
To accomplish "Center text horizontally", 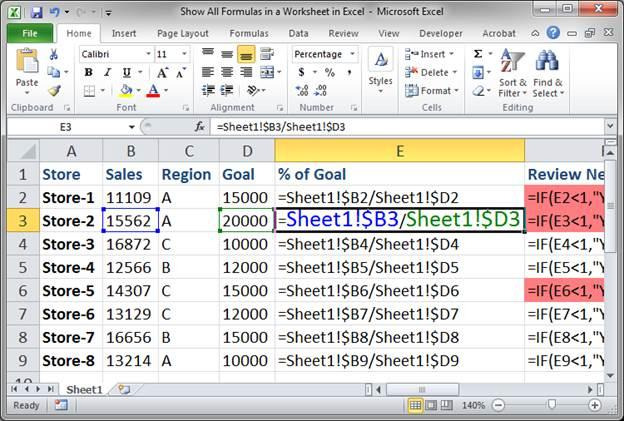I will coord(227,72).
